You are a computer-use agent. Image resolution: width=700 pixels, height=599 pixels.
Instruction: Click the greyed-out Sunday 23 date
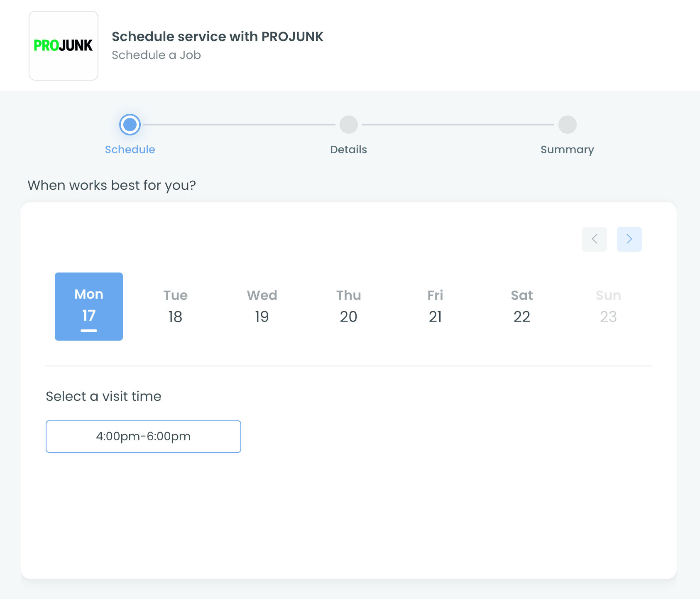point(608,307)
